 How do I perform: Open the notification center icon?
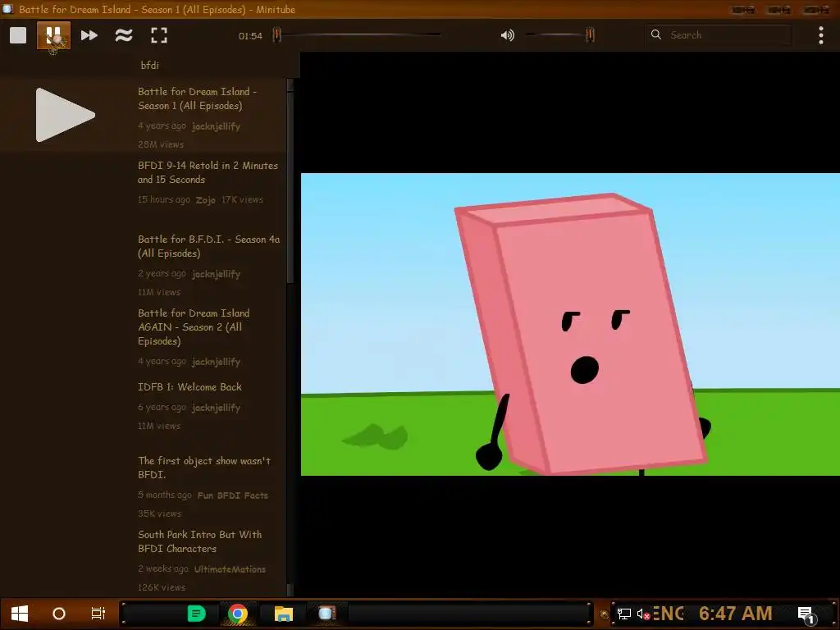pyautogui.click(x=806, y=614)
